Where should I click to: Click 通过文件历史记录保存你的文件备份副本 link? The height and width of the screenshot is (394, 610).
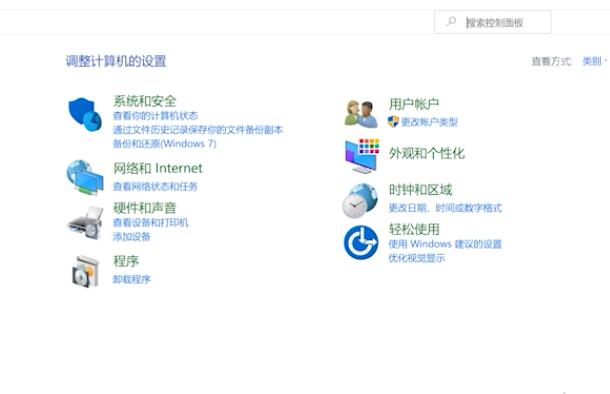click(198, 130)
